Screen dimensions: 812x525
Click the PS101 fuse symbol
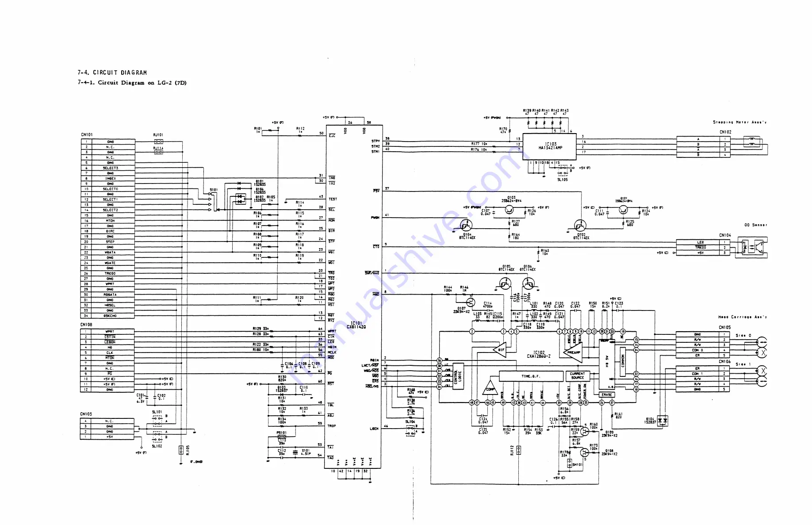282,437
